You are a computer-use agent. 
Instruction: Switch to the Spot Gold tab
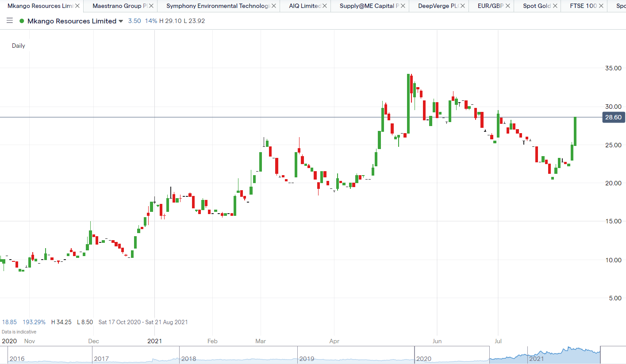[536, 6]
